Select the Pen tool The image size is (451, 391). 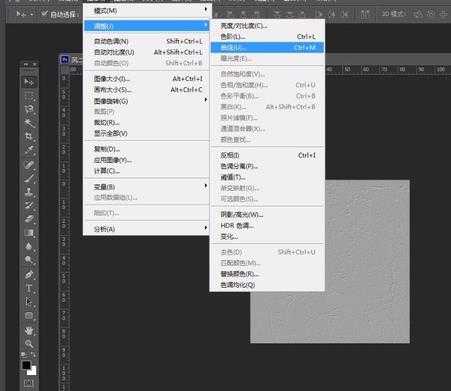pos(29,274)
